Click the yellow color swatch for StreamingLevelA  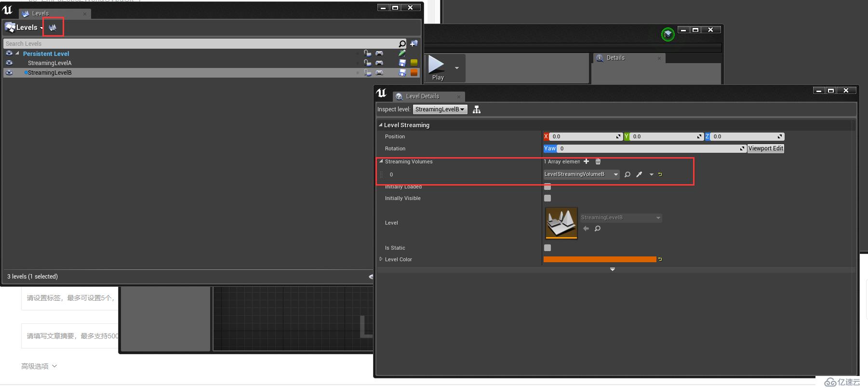click(x=414, y=63)
